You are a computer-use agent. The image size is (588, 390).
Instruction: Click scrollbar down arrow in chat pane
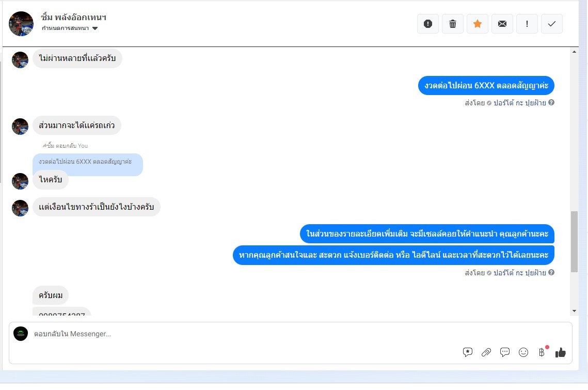point(574,311)
